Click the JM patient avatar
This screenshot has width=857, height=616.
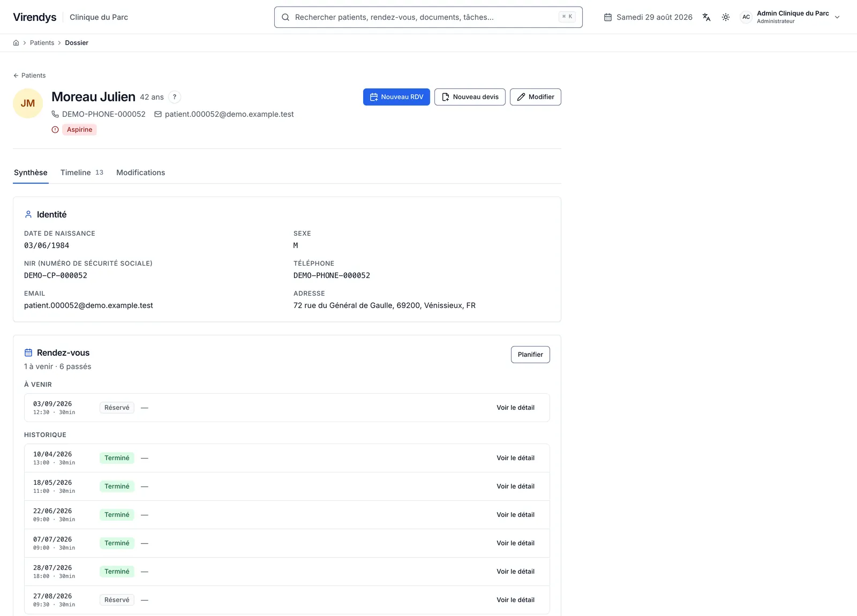[x=28, y=103]
